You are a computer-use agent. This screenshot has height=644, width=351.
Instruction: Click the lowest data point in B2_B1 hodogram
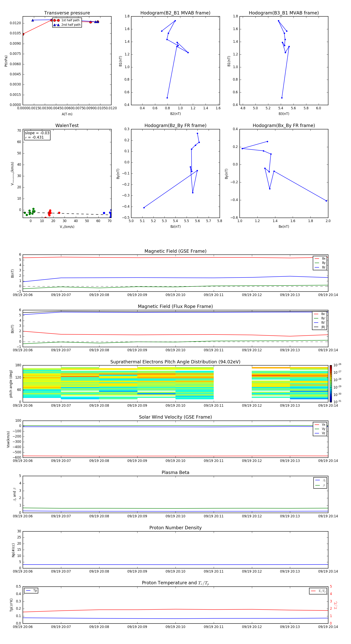pos(167,98)
